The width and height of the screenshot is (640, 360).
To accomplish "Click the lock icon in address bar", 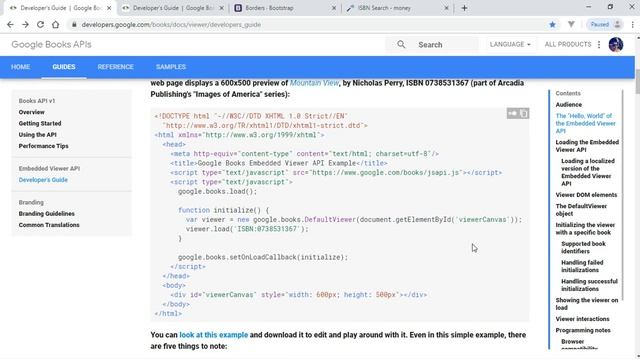I will click(74, 24).
